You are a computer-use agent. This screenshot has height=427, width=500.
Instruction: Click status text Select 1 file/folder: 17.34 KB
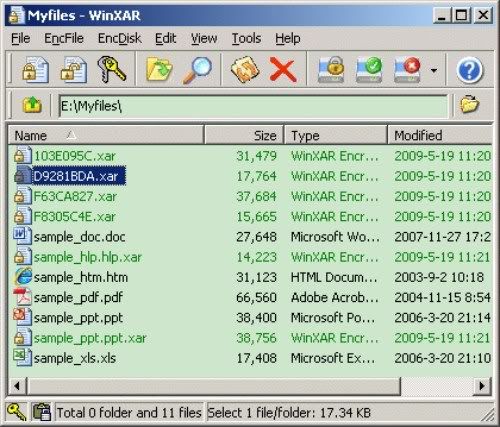click(289, 413)
